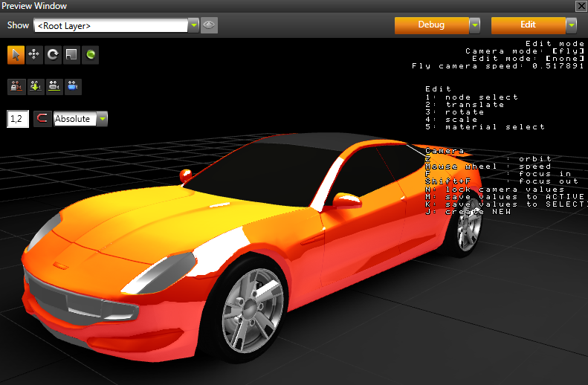588x385 pixels.
Task: Select the green sphere material select tool
Action: click(90, 54)
